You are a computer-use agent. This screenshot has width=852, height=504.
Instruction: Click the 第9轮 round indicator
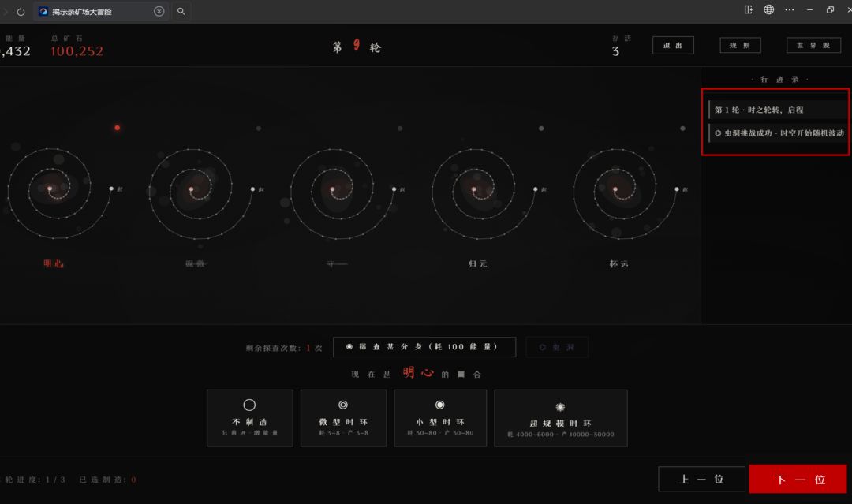point(357,47)
